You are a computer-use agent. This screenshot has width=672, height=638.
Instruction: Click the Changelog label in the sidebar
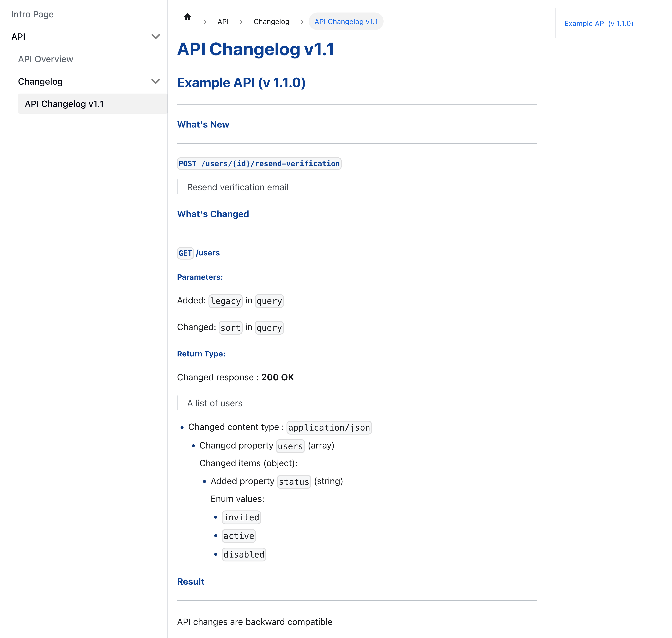pos(41,82)
